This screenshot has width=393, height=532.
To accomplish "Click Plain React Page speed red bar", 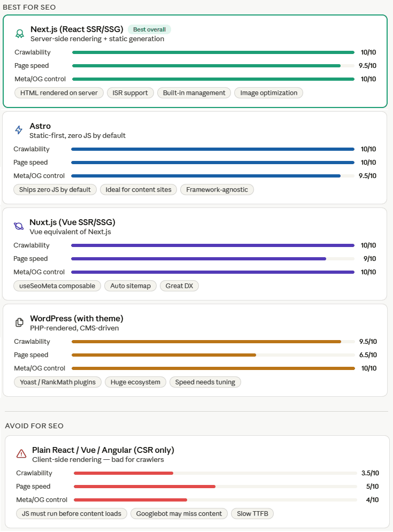I will click(144, 487).
